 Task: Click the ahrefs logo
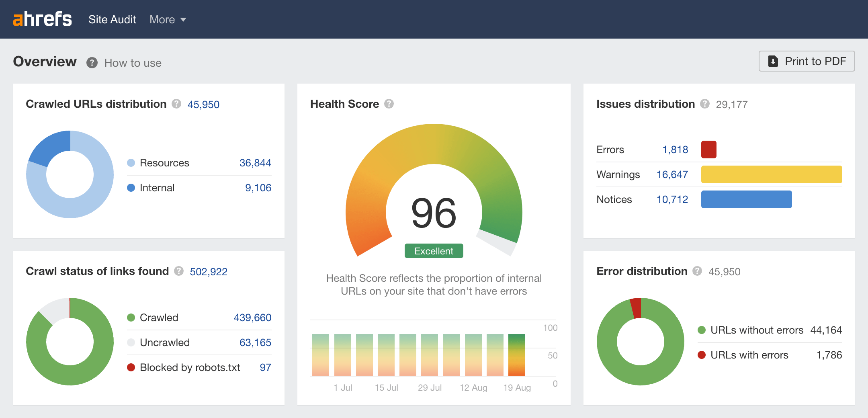tap(42, 19)
